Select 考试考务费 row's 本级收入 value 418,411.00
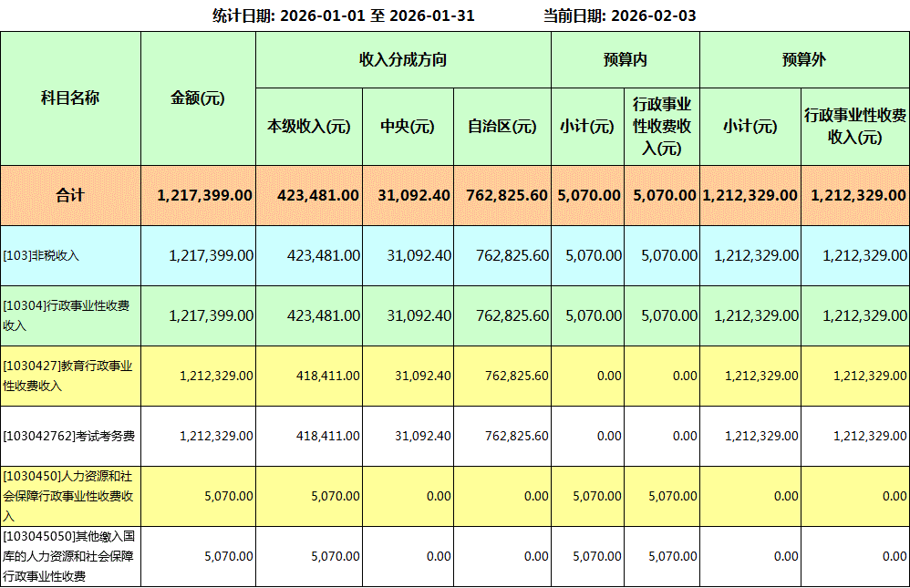The width and height of the screenshot is (910, 588). (x=328, y=437)
